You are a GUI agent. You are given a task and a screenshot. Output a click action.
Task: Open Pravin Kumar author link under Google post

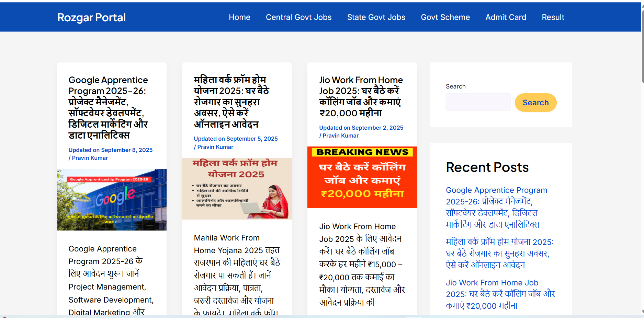pyautogui.click(x=90, y=158)
